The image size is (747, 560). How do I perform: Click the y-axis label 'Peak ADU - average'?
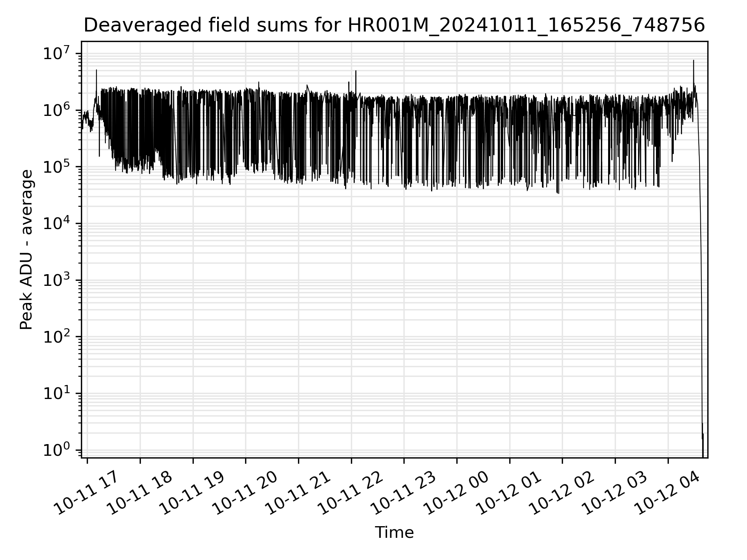[x=26, y=249]
